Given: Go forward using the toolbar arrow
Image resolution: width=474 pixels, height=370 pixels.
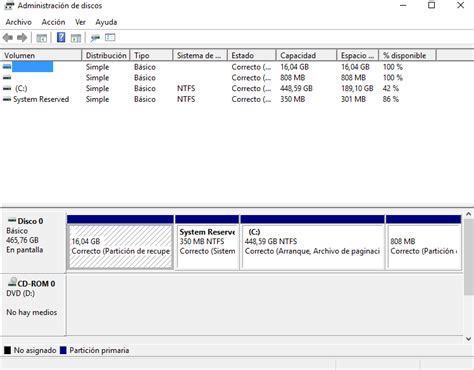Looking at the screenshot, I should 22,38.
